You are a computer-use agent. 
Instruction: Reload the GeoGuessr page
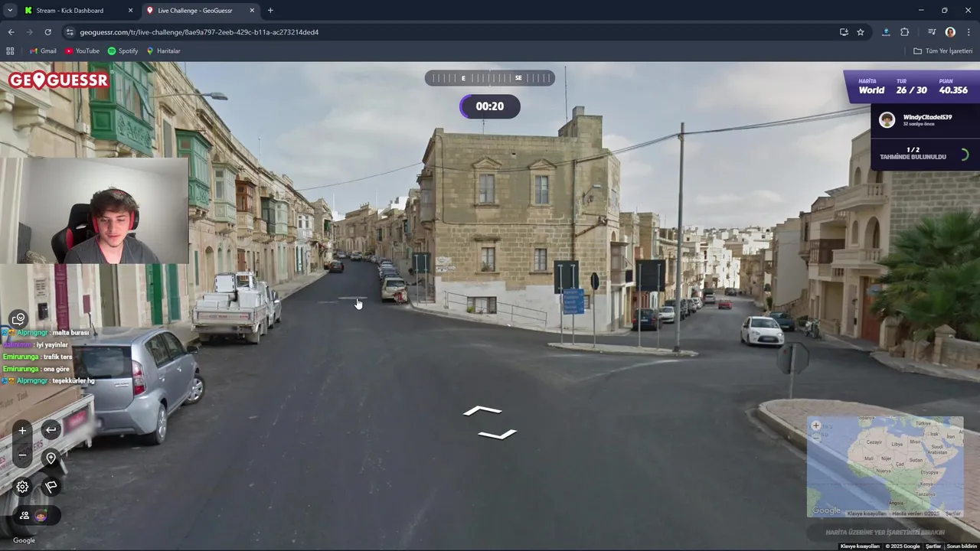click(47, 32)
